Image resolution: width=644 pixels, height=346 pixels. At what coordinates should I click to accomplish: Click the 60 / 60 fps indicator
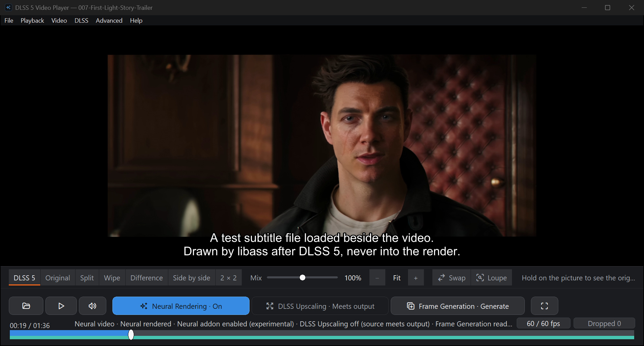[x=543, y=323]
